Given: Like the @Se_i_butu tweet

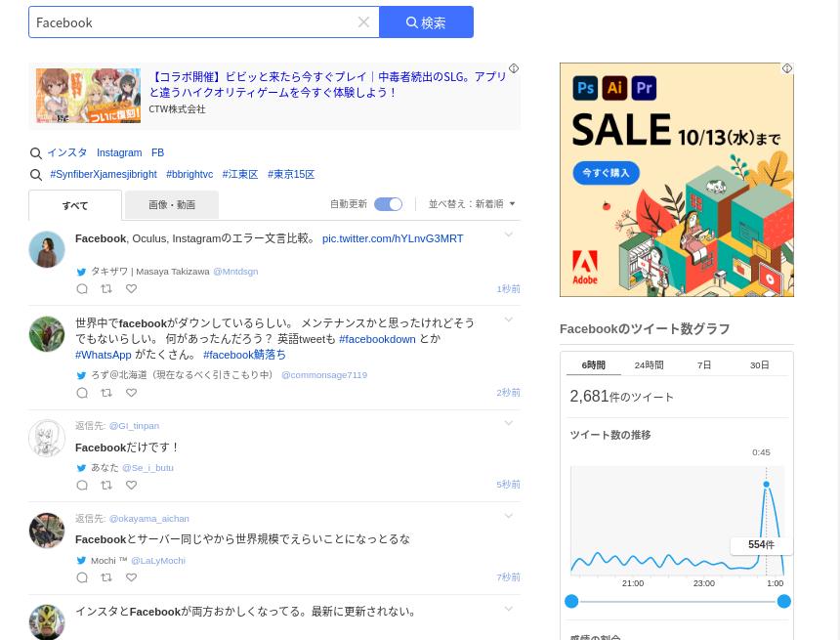Looking at the screenshot, I should tap(131, 485).
